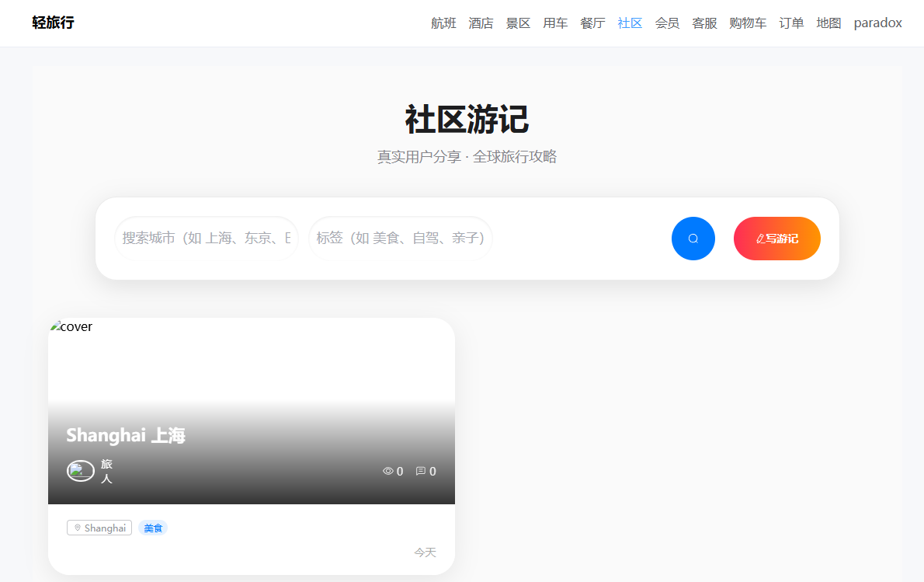Click the blue search magnifier button
The height and width of the screenshot is (582, 924).
[693, 239]
